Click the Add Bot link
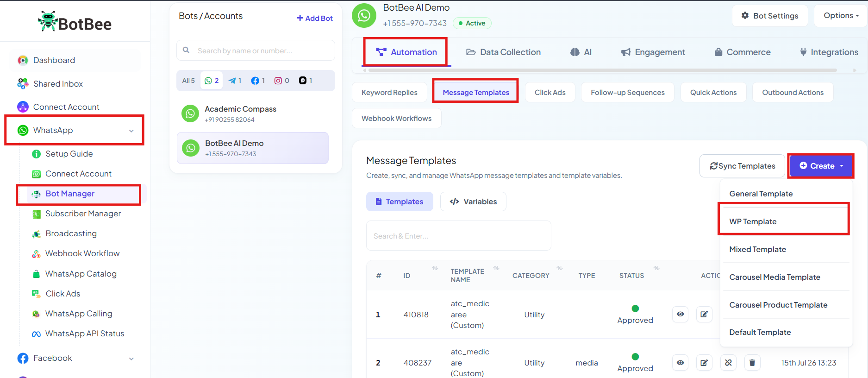This screenshot has height=378, width=868. click(315, 18)
